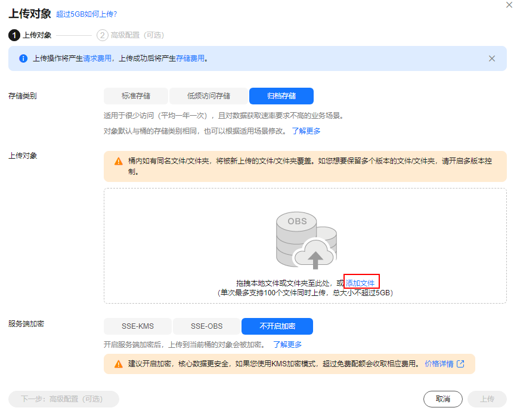
Task: Click 下一步:高级配置 (可选) button
Action: click(64, 399)
